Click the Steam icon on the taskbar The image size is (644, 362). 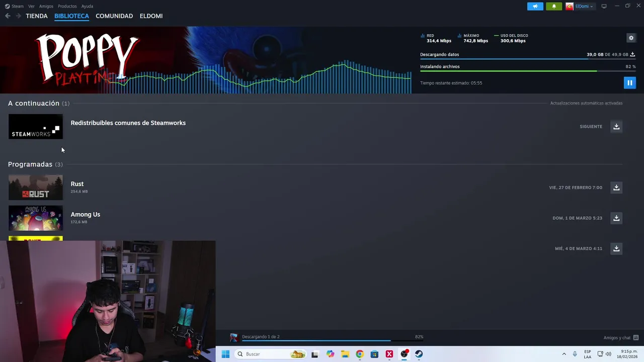(419, 354)
